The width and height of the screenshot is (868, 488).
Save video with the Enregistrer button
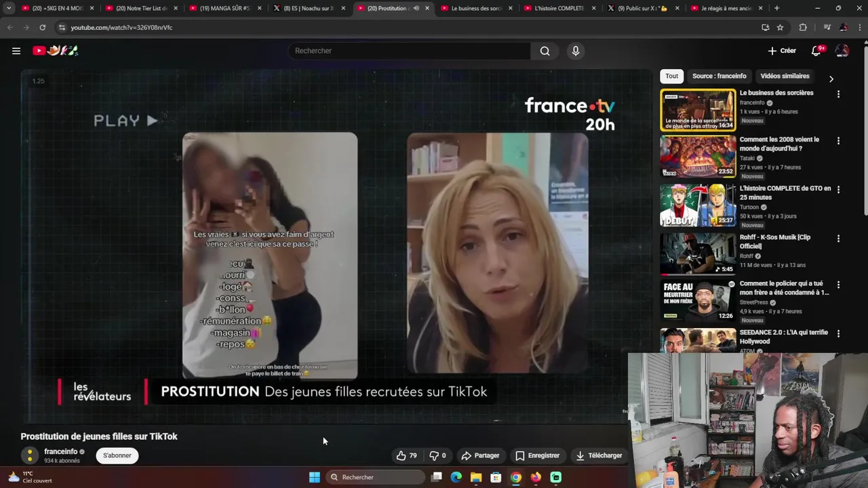(x=537, y=455)
